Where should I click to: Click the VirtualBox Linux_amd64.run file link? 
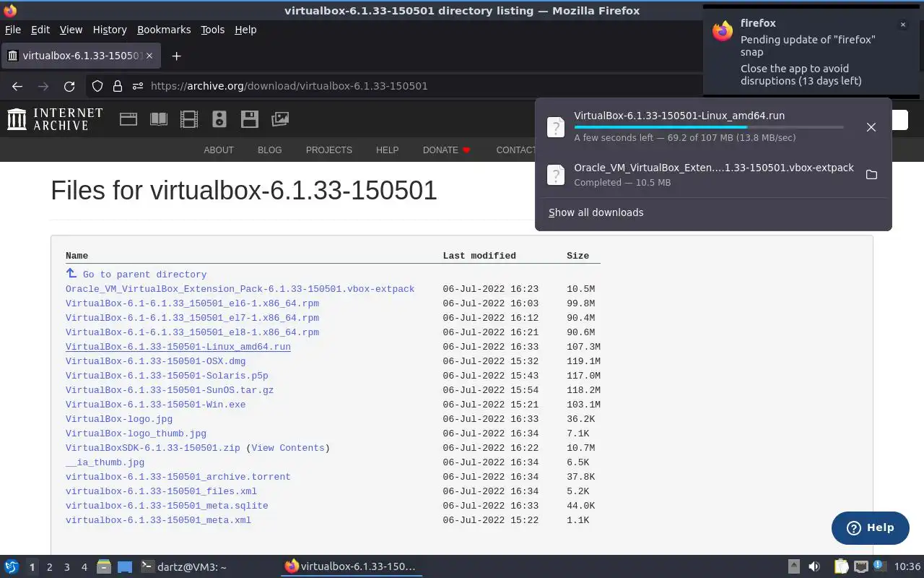point(178,347)
